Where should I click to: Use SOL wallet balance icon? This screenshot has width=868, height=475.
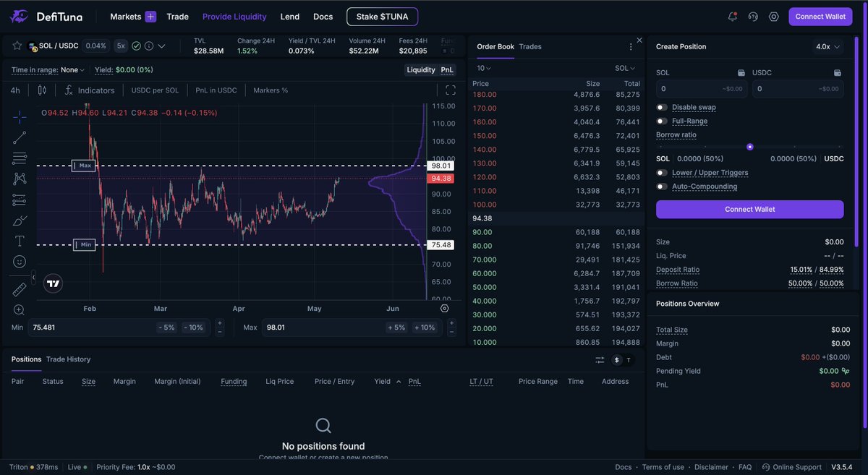pyautogui.click(x=741, y=73)
